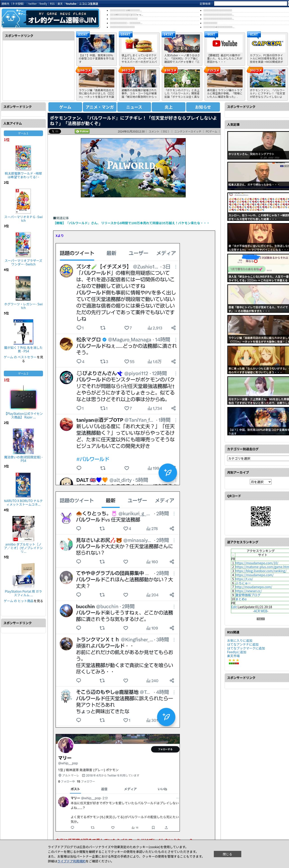Open the 164RT McDonald's burger article thumbnail
Image resolution: width=289 pixels, height=868 pixels.
[139, 43]
